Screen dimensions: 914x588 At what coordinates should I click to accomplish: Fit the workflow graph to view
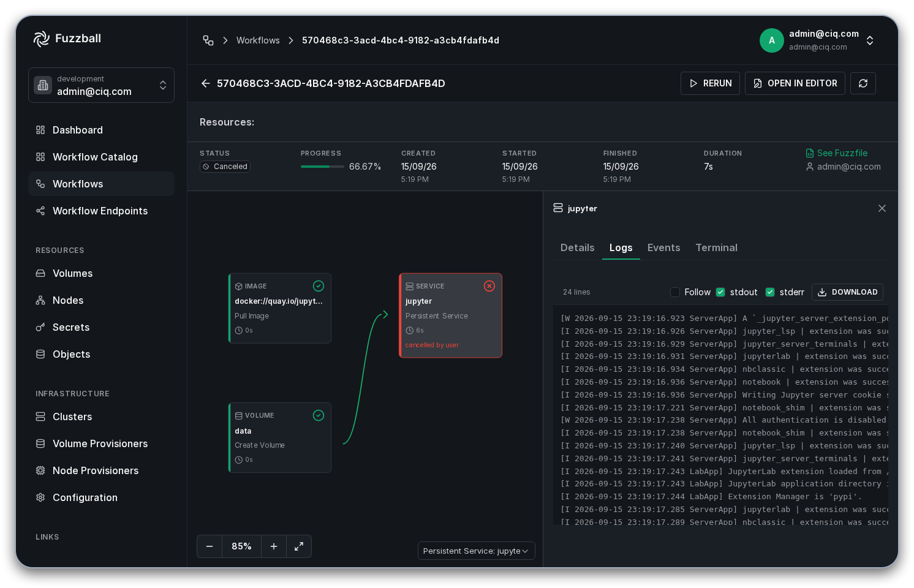click(299, 546)
